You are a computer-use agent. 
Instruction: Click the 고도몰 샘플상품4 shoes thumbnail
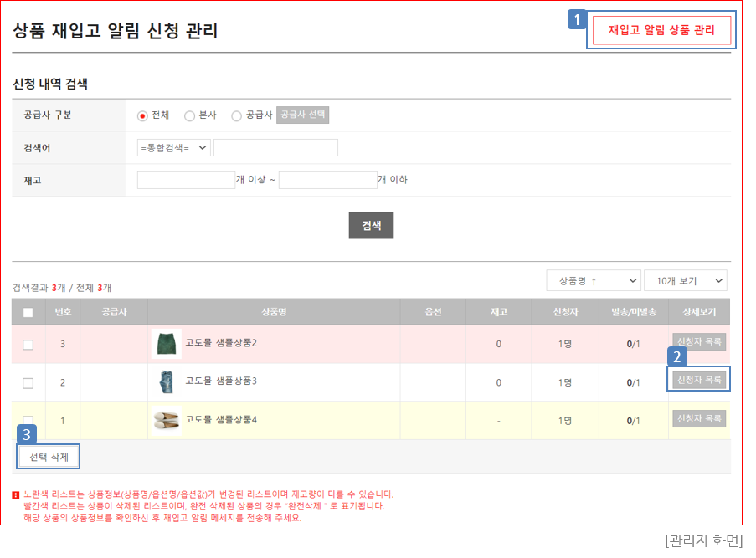pos(167,420)
